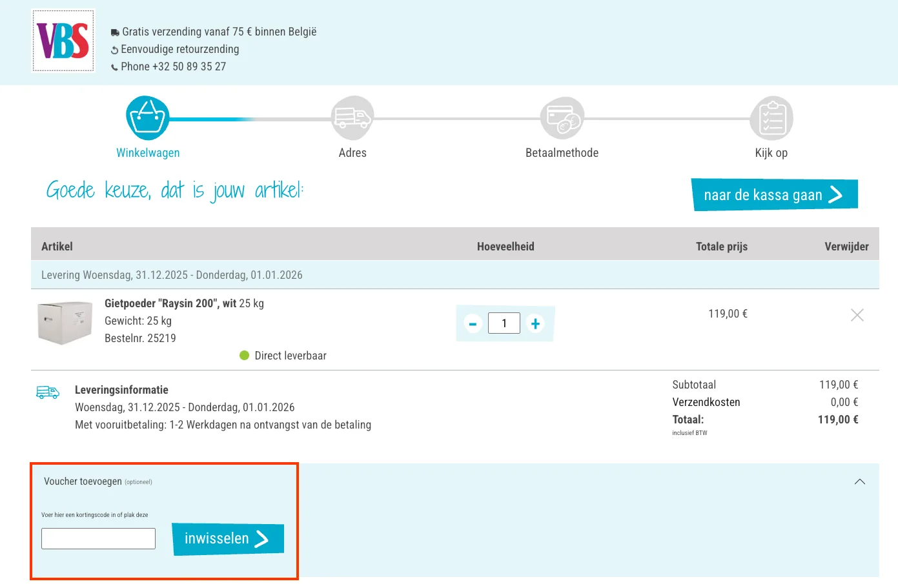Screen dimensions: 898x588
Task: Click the VBS logo
Action: [x=63, y=41]
